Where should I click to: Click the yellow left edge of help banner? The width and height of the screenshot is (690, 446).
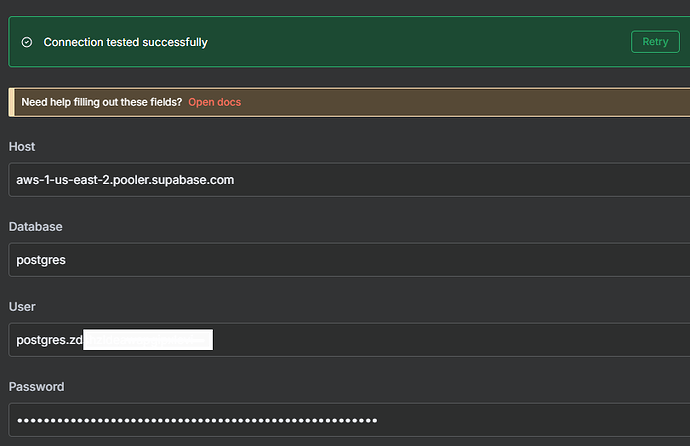(10, 102)
